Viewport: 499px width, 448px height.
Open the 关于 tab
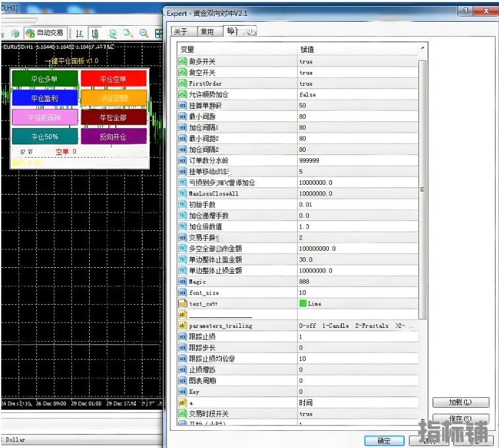[x=180, y=32]
